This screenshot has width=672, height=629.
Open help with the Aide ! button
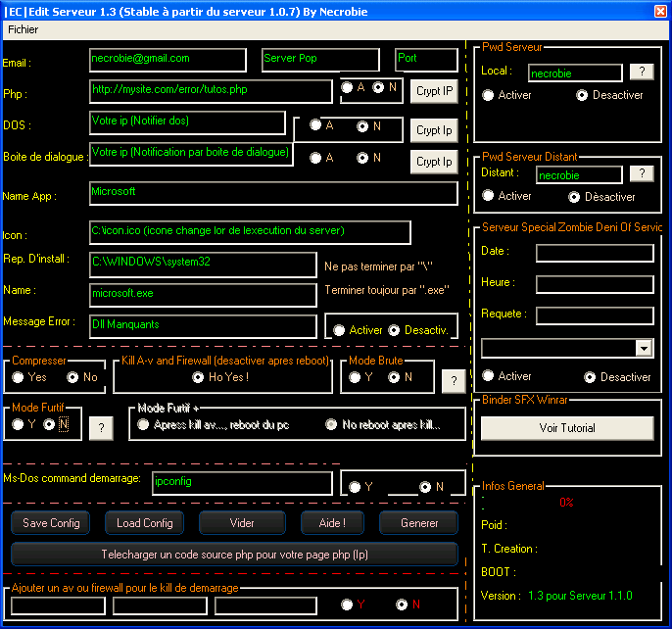tap(332, 523)
